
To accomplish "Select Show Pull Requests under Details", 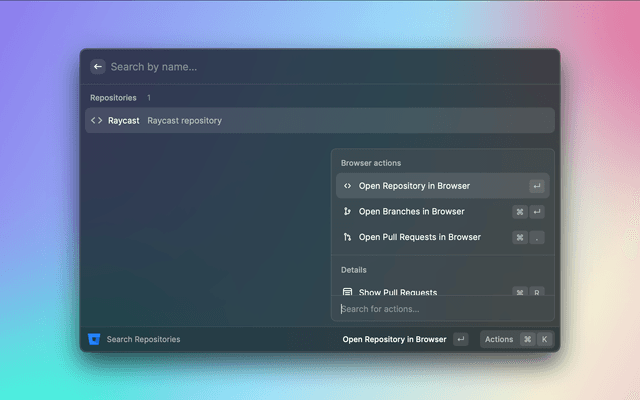I will click(x=398, y=291).
